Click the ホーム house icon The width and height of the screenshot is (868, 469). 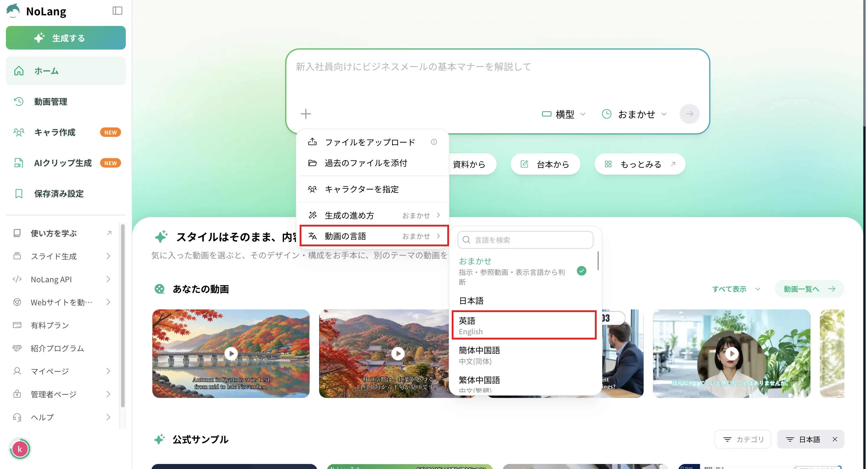[19, 71]
